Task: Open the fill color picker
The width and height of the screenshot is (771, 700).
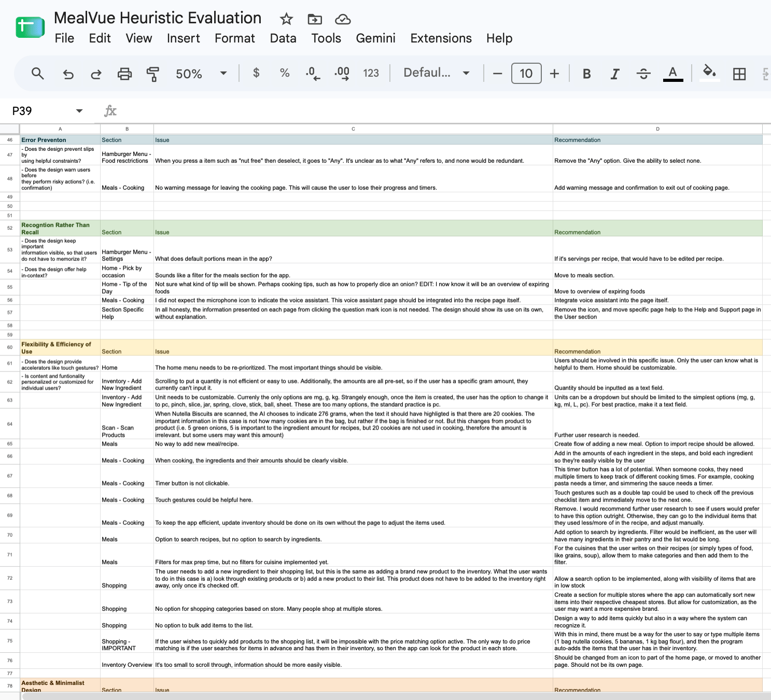Action: [x=709, y=73]
